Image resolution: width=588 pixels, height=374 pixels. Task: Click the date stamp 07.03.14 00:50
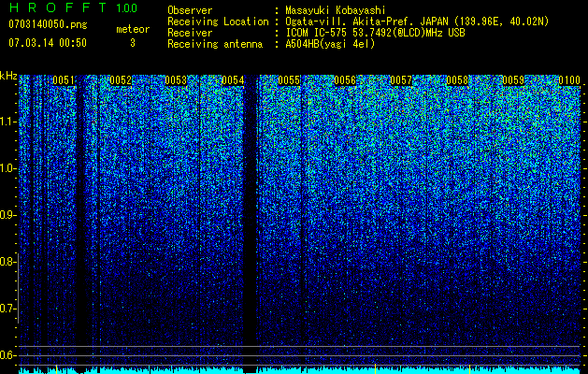(48, 43)
